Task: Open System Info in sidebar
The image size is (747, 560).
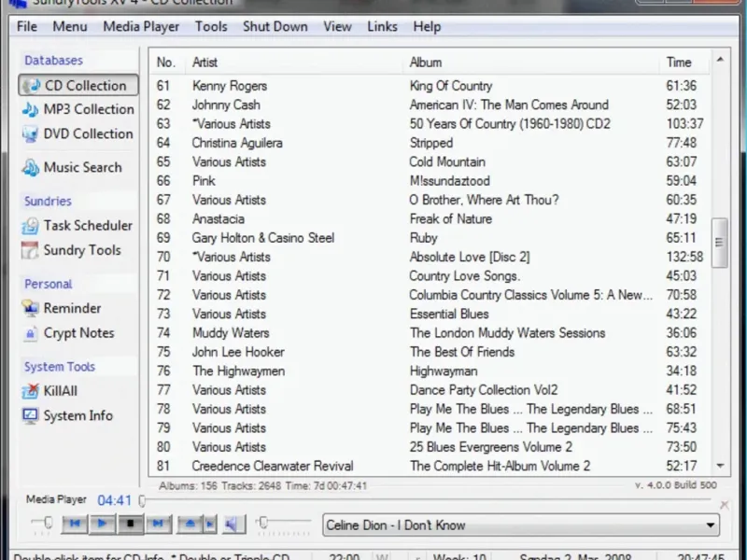Action: pyautogui.click(x=67, y=415)
